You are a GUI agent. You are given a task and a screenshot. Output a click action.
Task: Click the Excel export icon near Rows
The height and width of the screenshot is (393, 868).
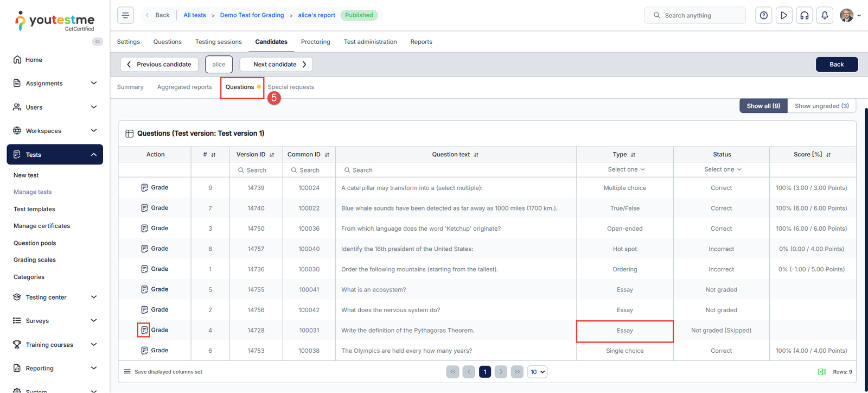[821, 372]
